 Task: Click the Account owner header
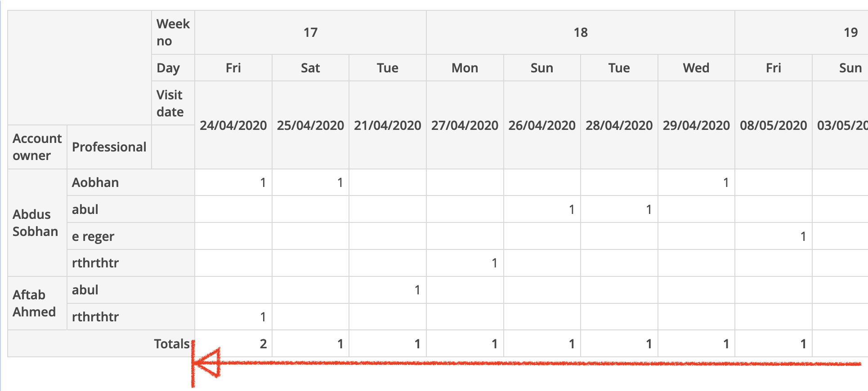point(37,147)
